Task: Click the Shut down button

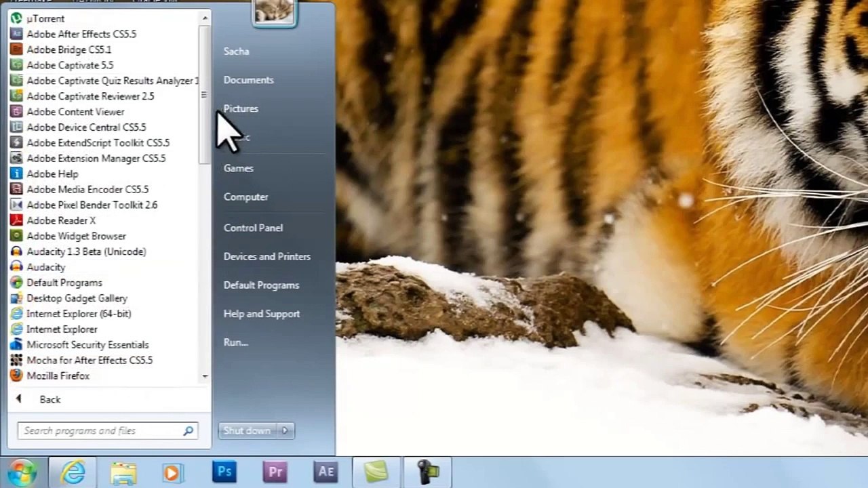Action: [248, 430]
